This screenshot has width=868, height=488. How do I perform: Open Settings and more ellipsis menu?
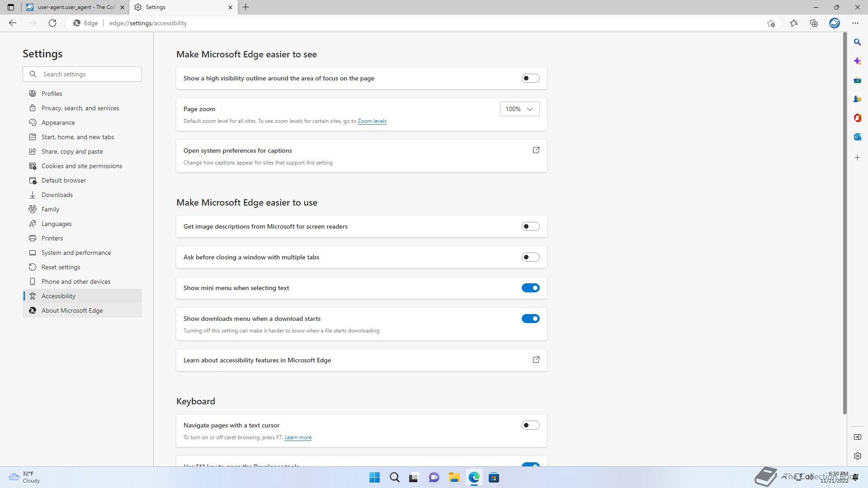[855, 23]
